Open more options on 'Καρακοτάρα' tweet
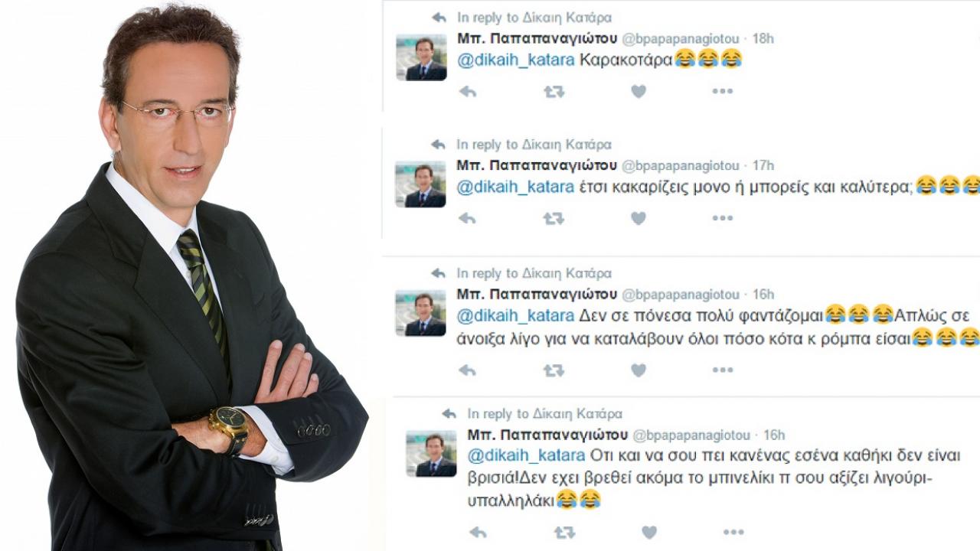Image resolution: width=980 pixels, height=551 pixels. [x=723, y=91]
